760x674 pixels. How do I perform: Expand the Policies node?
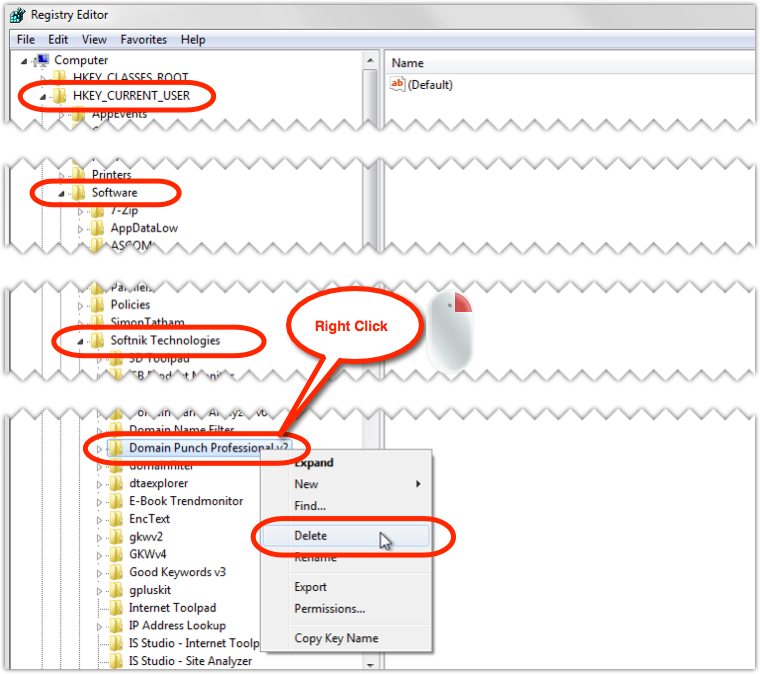click(x=80, y=306)
